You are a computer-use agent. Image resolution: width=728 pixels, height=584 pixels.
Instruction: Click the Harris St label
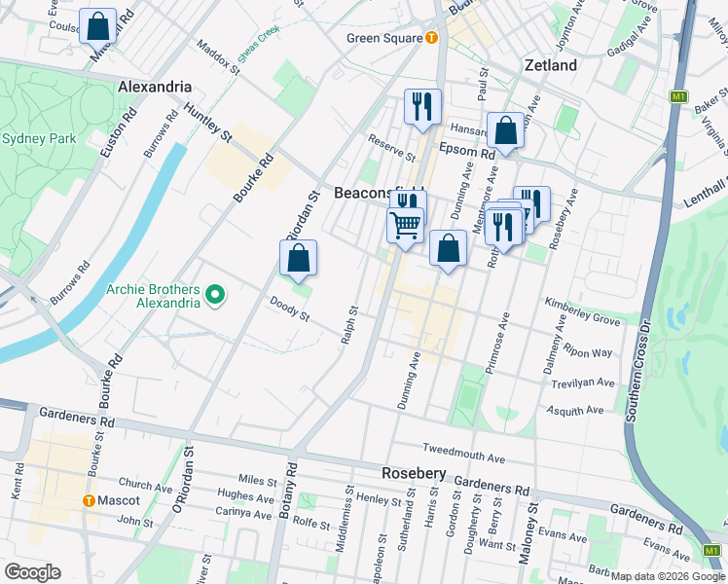coord(431,507)
